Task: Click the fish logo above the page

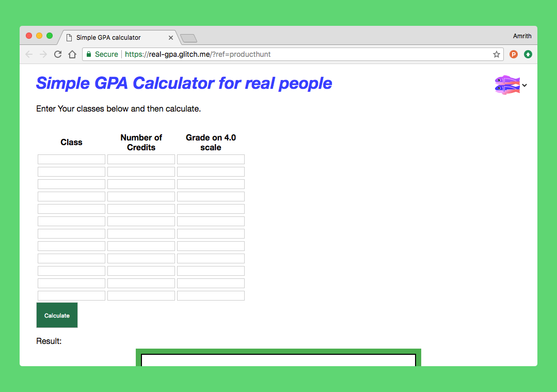Action: pyautogui.click(x=506, y=85)
